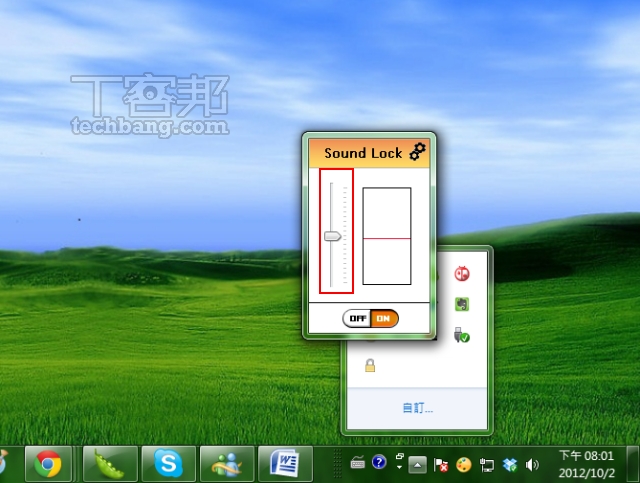Expand the language bar options arrow
The width and height of the screenshot is (640, 483).
click(x=399, y=467)
